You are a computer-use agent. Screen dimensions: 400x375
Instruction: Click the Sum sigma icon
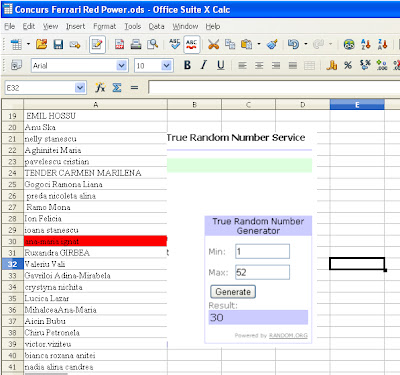[117, 88]
